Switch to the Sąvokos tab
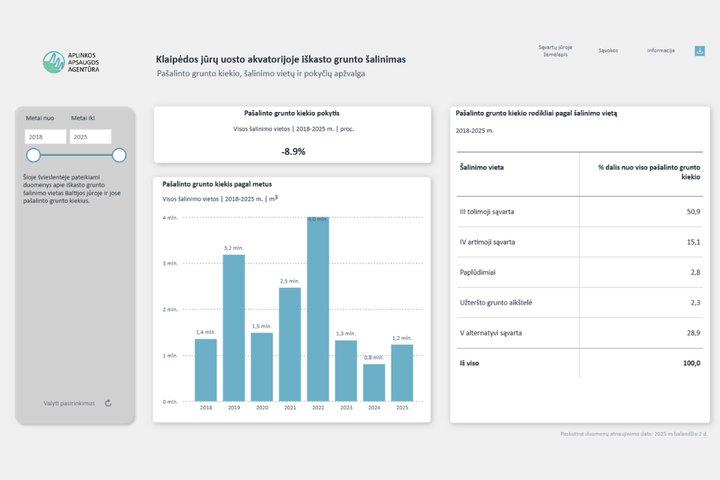The image size is (720, 480). coord(608,51)
